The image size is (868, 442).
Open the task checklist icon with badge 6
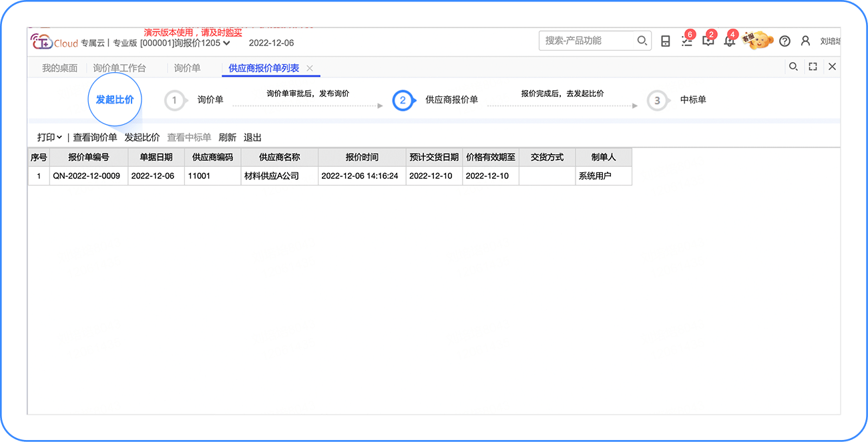point(686,41)
